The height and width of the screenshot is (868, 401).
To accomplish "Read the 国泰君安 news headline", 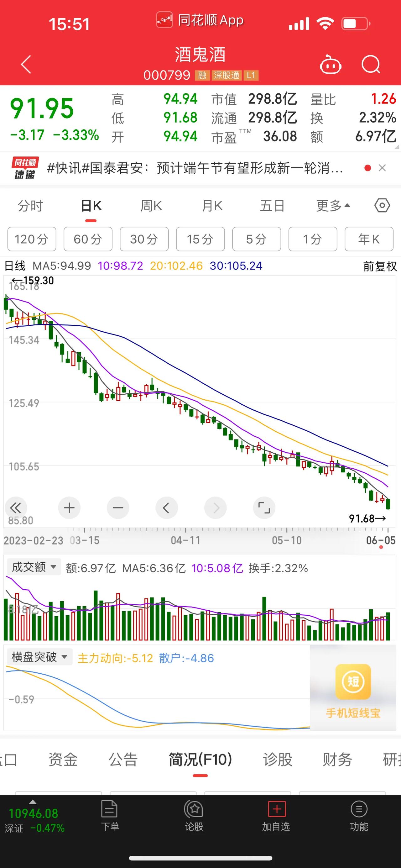I will coord(195,168).
